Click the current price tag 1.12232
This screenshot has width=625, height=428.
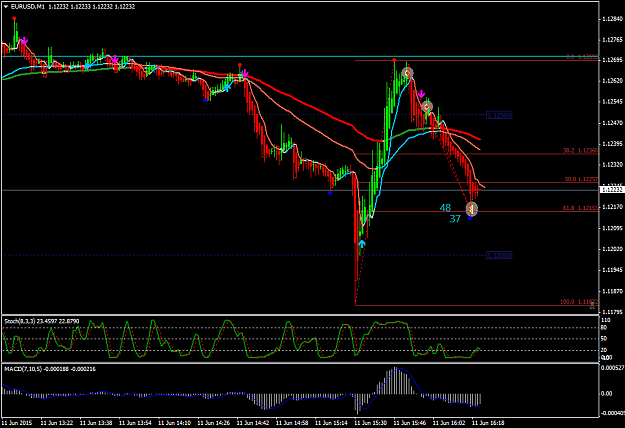tap(612, 190)
